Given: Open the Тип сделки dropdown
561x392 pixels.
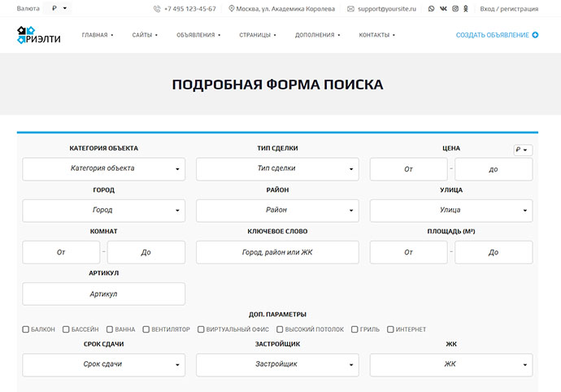Looking at the screenshot, I should click(x=277, y=169).
